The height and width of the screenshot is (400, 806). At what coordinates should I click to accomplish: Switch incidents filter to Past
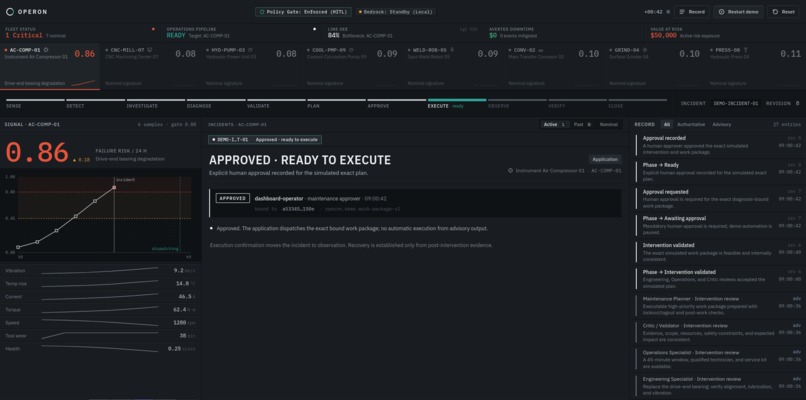(x=580, y=124)
